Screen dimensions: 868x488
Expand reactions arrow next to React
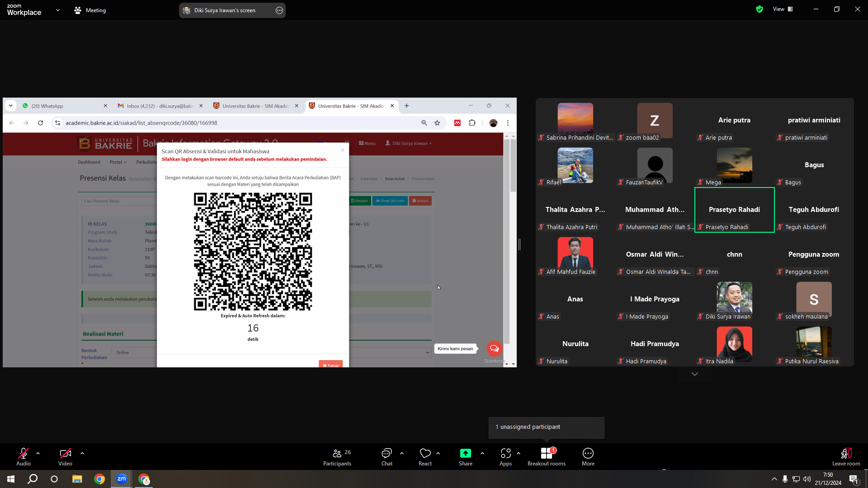point(438,453)
